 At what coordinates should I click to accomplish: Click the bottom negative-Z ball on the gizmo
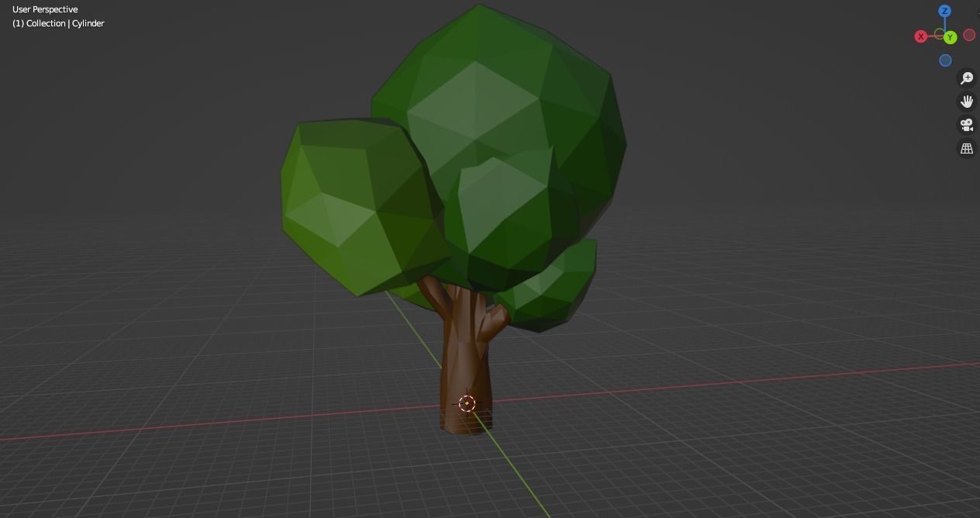[x=945, y=60]
